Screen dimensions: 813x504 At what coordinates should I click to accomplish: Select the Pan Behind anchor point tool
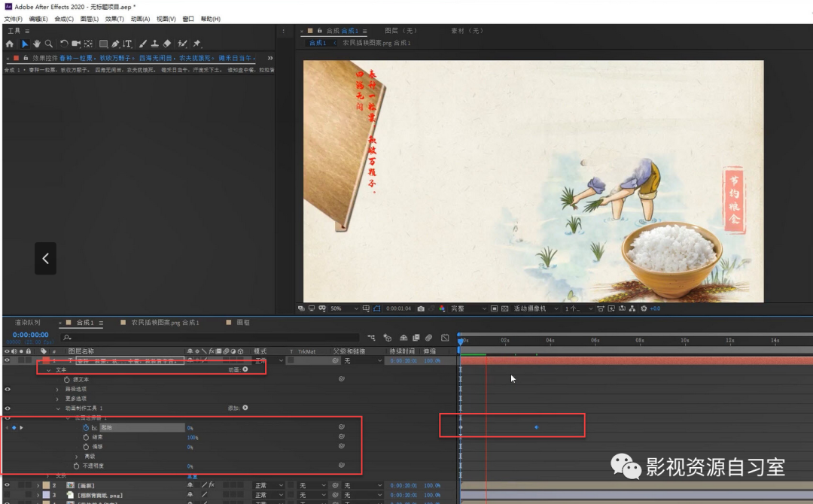[89, 44]
